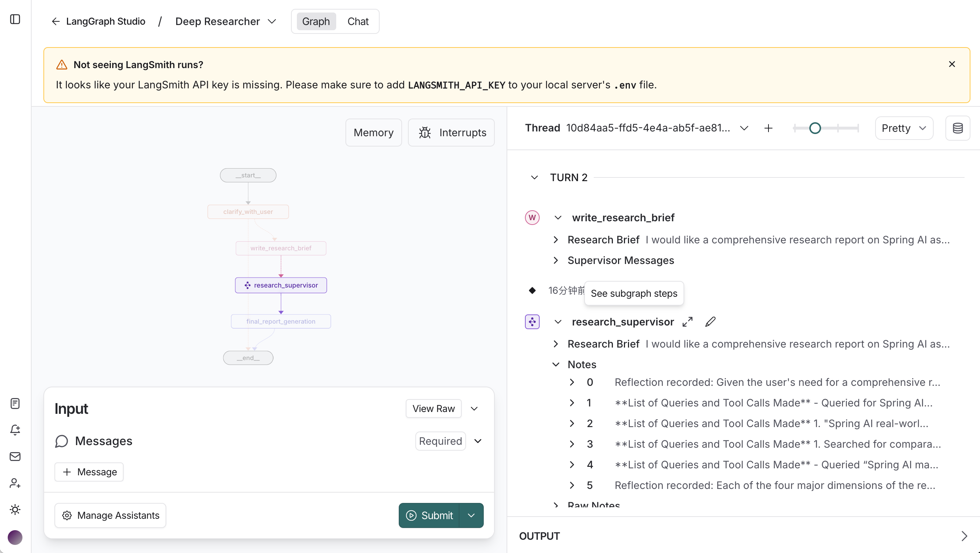Screen dimensions: 980x553
Task: Expand note 1 Queried for Spring AI
Action: pos(572,402)
